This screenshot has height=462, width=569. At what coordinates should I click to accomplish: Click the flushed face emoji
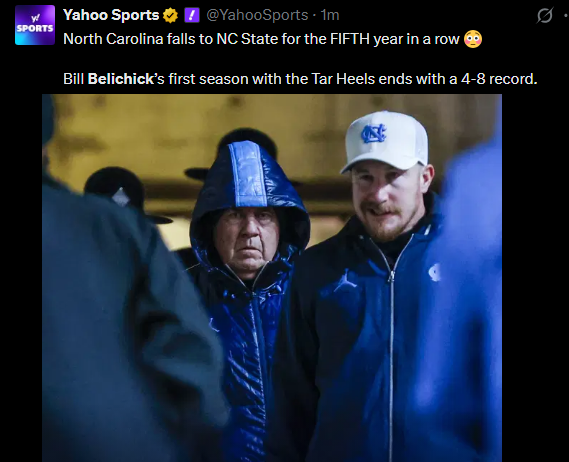click(473, 39)
